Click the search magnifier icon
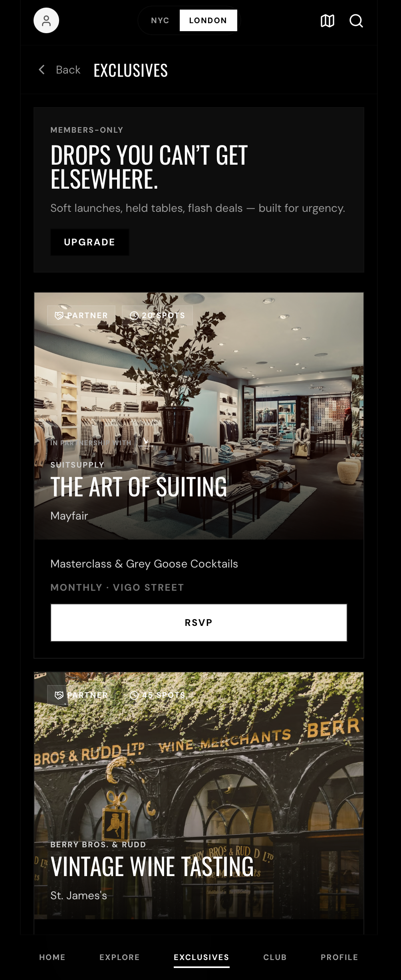The image size is (401, 980). click(356, 20)
